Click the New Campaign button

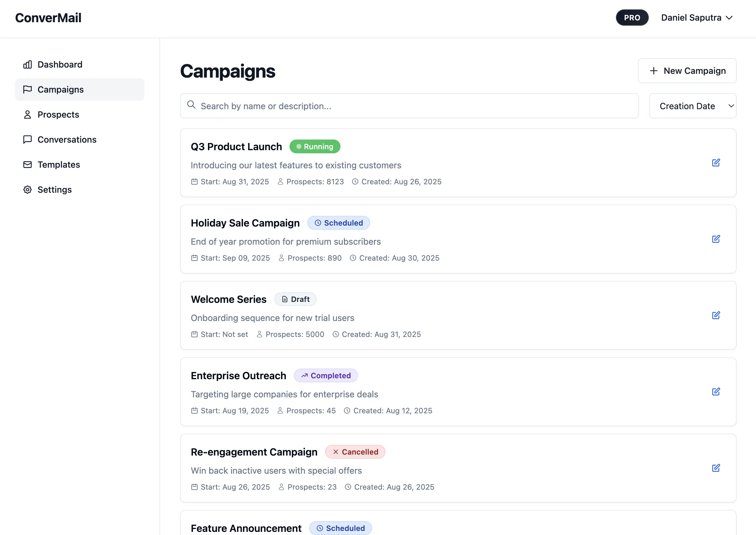pyautogui.click(x=687, y=71)
